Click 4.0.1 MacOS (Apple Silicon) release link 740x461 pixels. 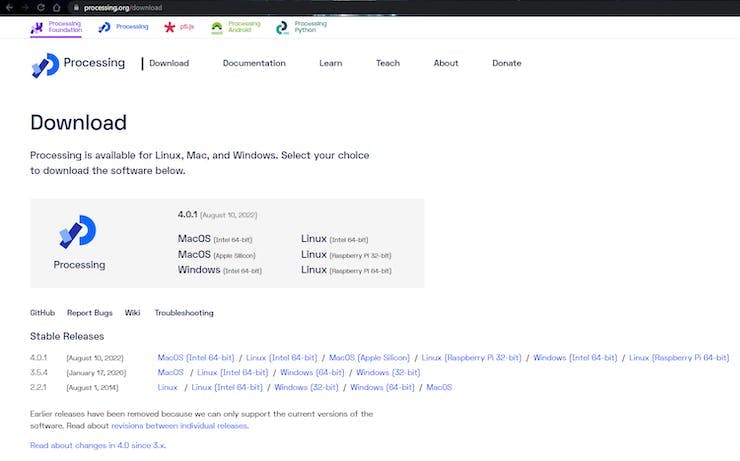click(369, 358)
